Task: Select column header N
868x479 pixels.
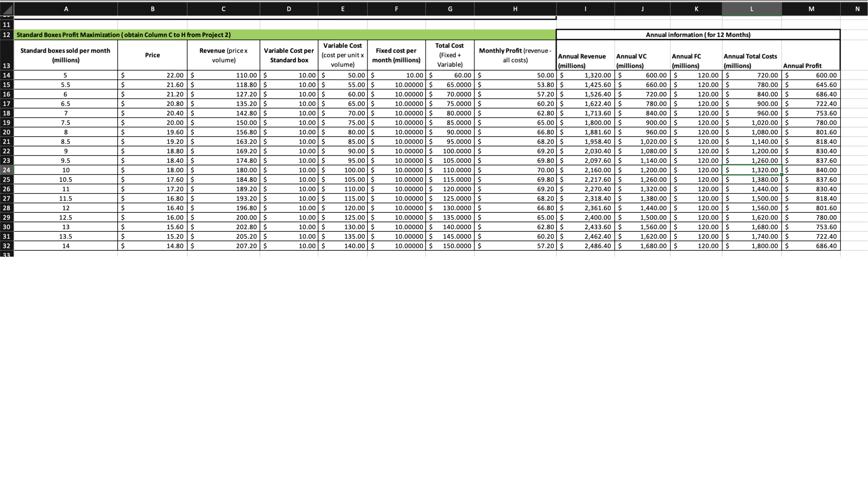Action: click(x=857, y=9)
